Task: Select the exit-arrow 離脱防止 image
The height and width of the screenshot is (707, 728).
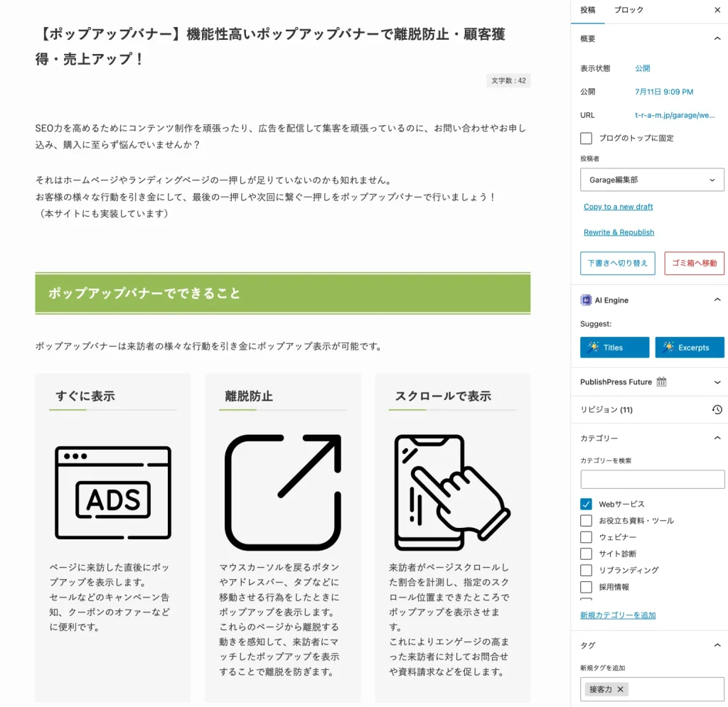Action: click(283, 492)
